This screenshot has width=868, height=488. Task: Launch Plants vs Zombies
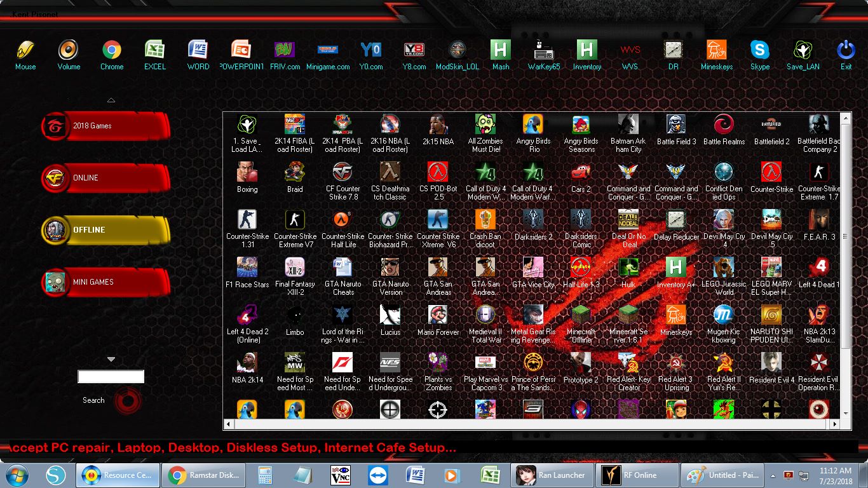pyautogui.click(x=438, y=372)
